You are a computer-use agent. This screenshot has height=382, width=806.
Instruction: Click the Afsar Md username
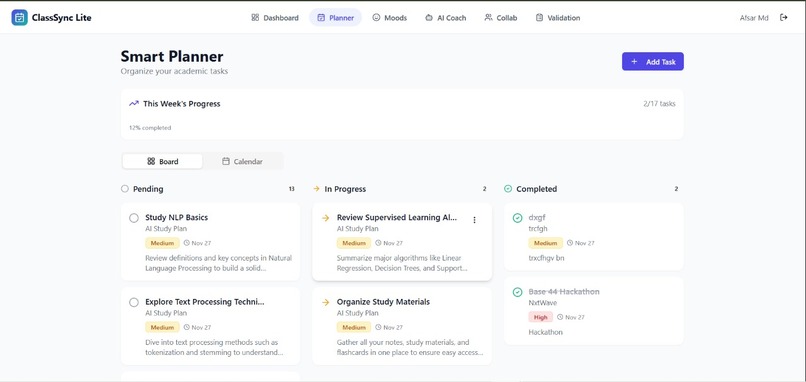pyautogui.click(x=754, y=17)
